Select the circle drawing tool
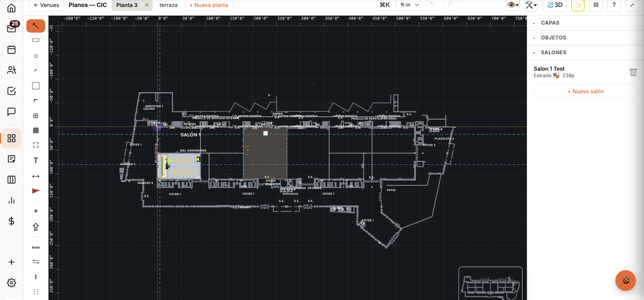 (36, 56)
